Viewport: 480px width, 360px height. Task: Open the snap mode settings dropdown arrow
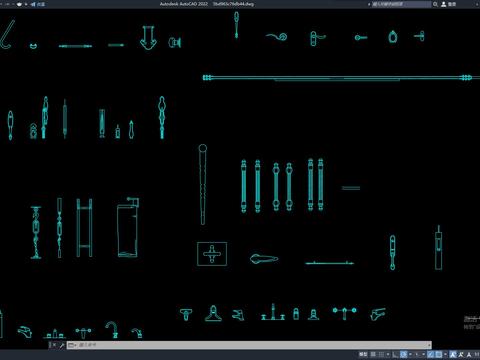(388, 354)
